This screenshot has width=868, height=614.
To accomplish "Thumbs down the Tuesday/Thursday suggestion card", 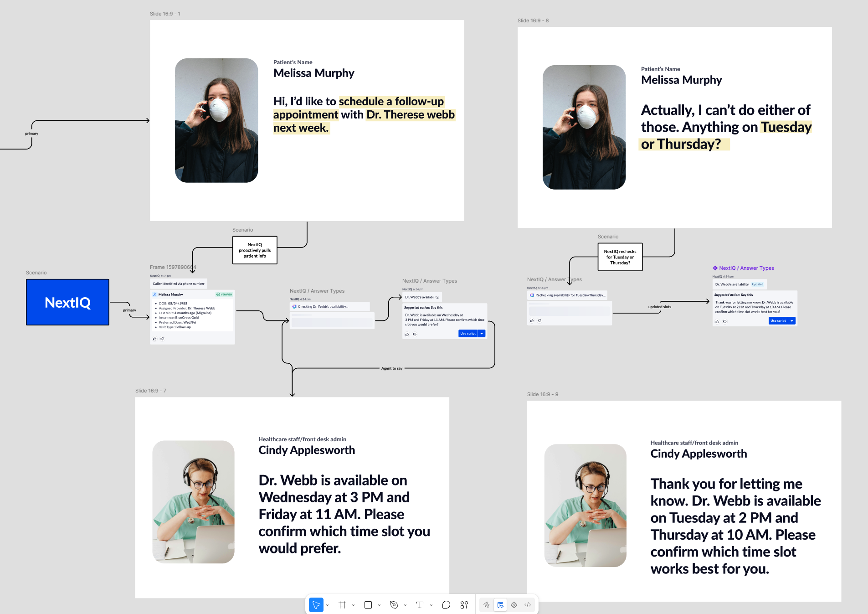I will [x=725, y=321].
